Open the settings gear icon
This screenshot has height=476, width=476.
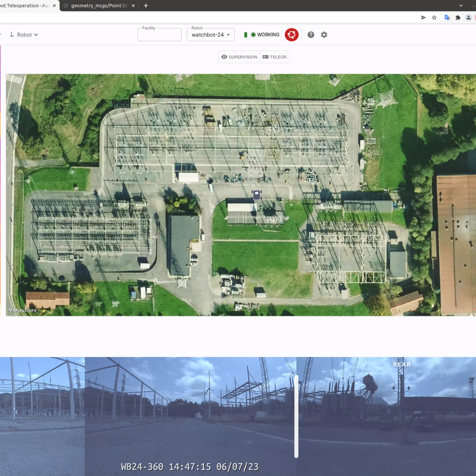pyautogui.click(x=324, y=35)
